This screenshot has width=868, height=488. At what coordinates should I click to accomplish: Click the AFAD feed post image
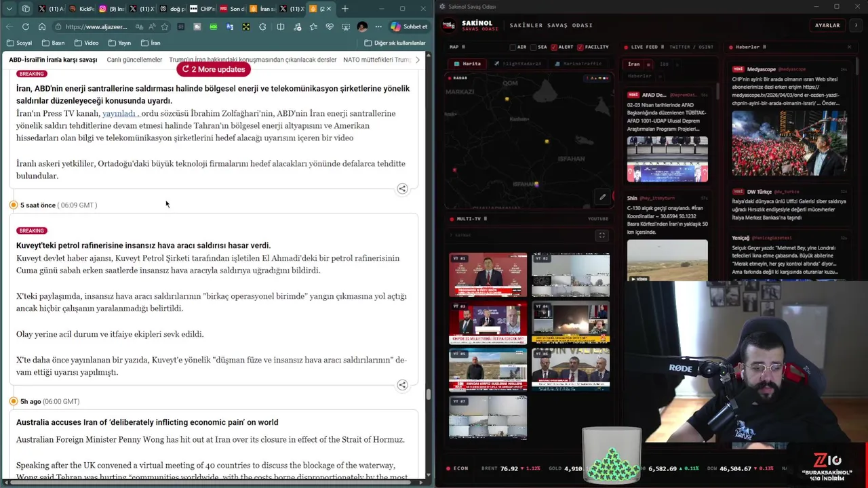(x=667, y=159)
